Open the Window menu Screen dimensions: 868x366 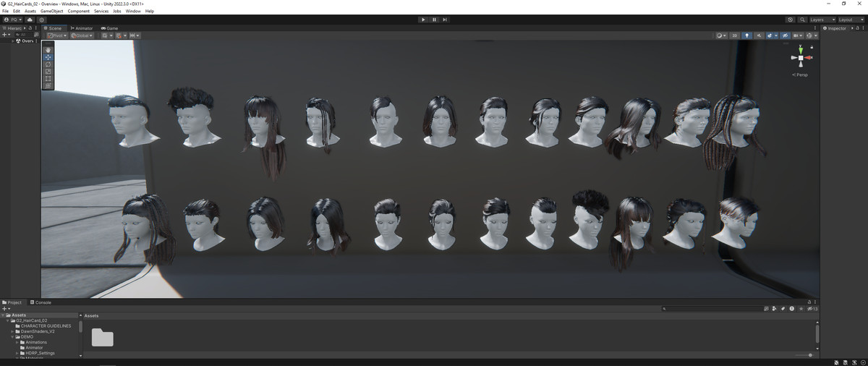(x=133, y=11)
